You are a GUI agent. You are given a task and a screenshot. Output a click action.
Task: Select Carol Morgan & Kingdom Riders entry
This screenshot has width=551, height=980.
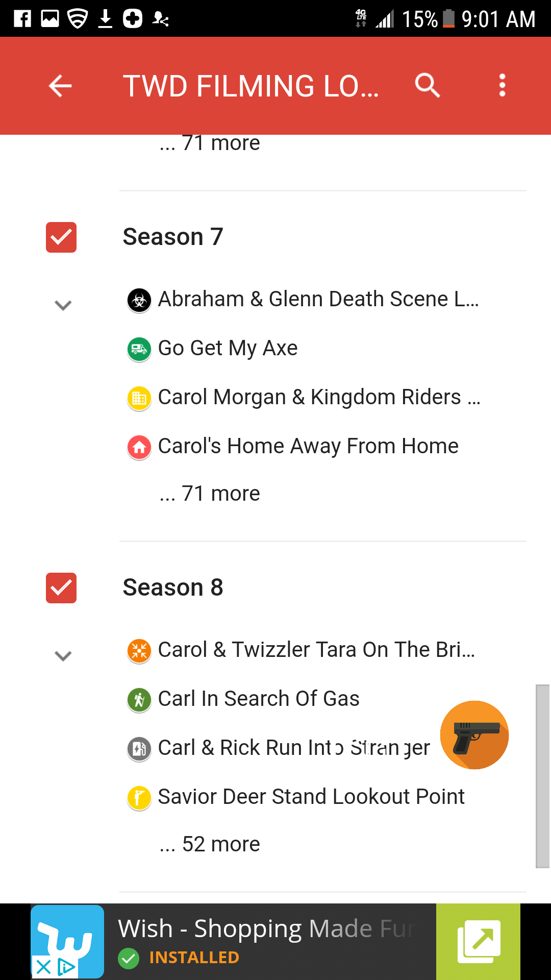click(319, 397)
